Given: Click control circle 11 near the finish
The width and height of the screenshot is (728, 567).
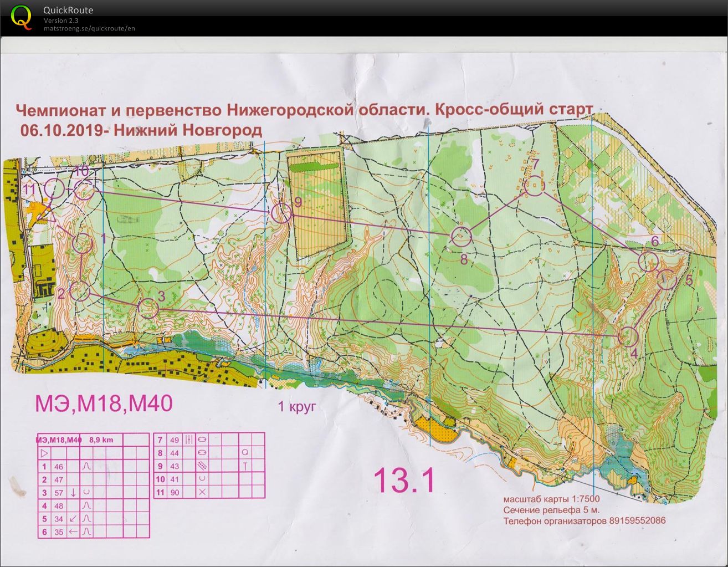Looking at the screenshot, I should pyautogui.click(x=54, y=188).
